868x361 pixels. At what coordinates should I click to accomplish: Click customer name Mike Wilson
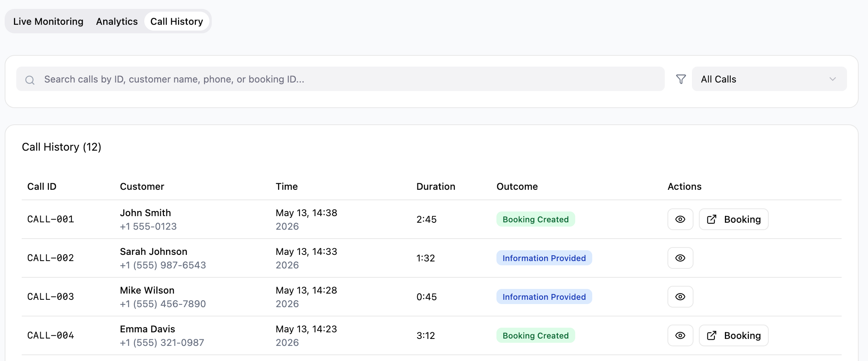coord(147,290)
